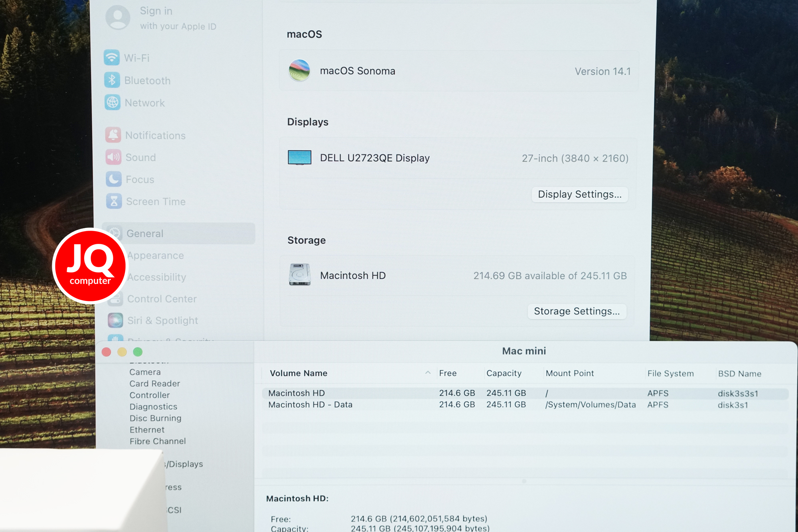Sort by the Volume Name column header
Screen dimensions: 798x532
pyautogui.click(x=298, y=373)
